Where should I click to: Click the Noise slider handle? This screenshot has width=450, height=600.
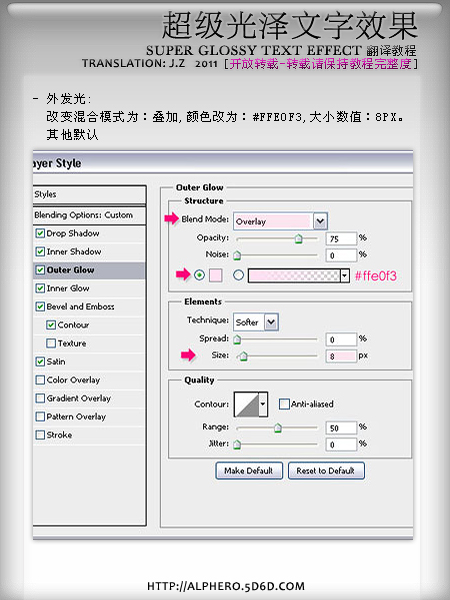(x=237, y=255)
